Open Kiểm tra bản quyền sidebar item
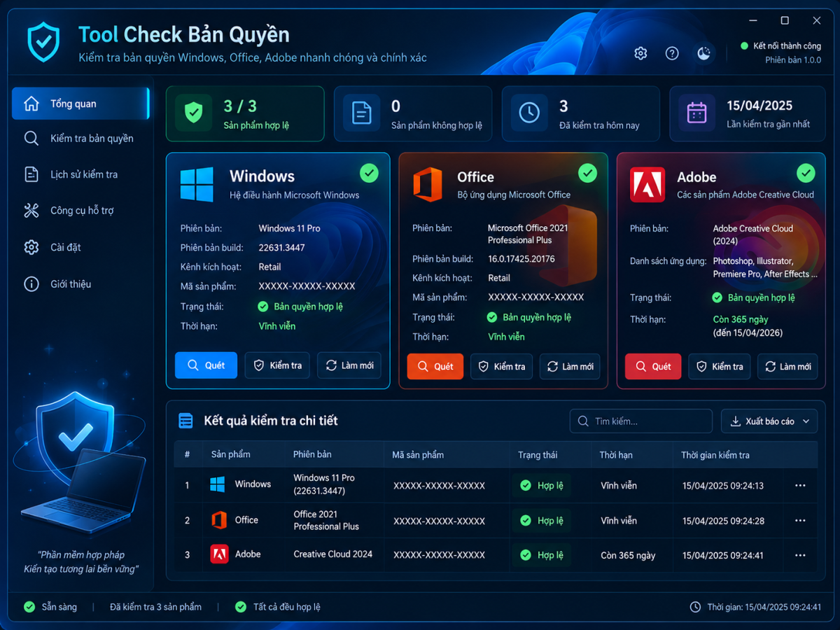The width and height of the screenshot is (840, 630). (80, 139)
